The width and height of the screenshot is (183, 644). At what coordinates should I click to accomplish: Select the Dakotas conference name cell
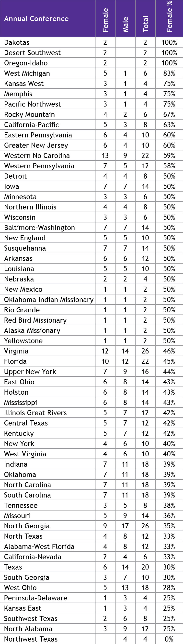pyautogui.click(x=17, y=42)
